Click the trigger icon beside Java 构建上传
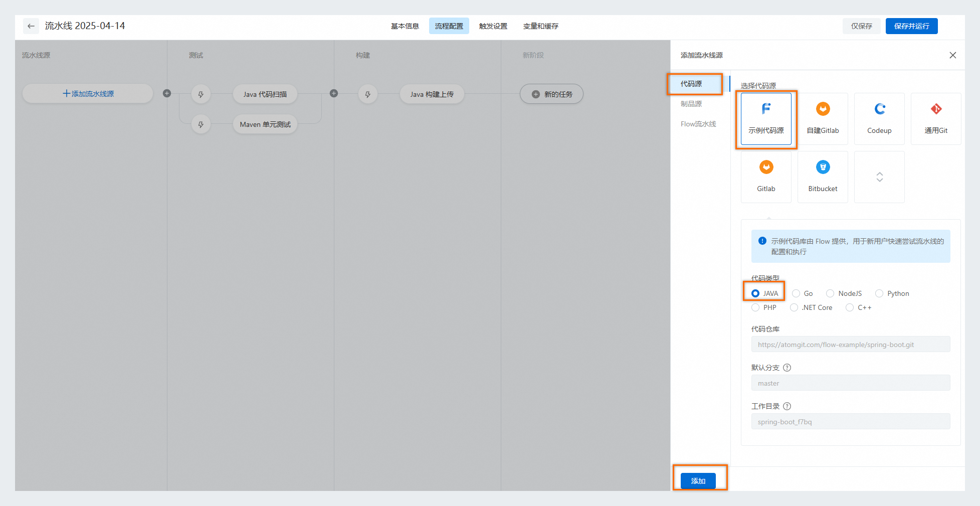Screen dimensions: 980x506 pyautogui.click(x=368, y=94)
